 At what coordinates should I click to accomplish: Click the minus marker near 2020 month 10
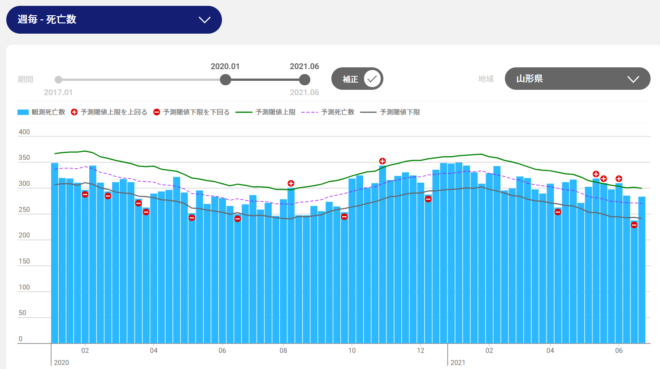(344, 217)
